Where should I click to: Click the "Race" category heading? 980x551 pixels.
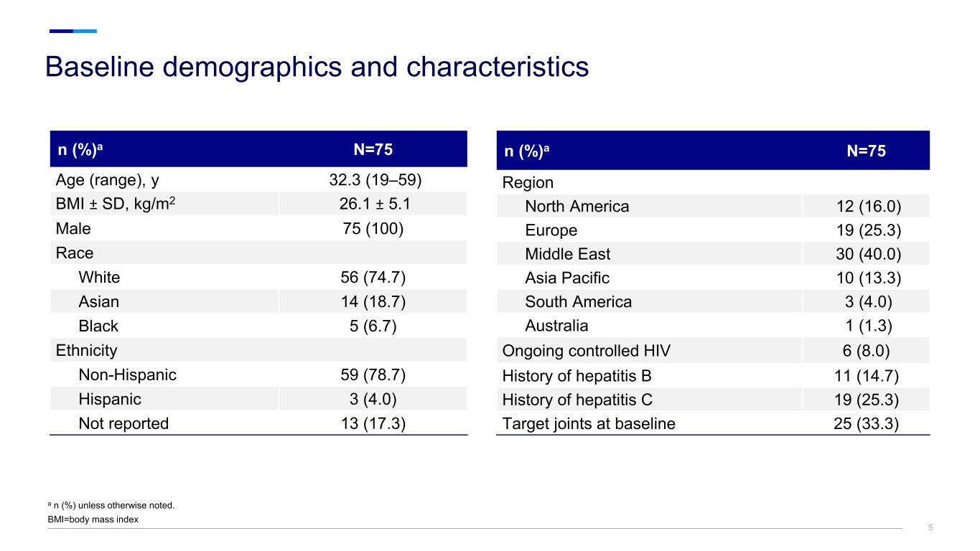point(75,253)
